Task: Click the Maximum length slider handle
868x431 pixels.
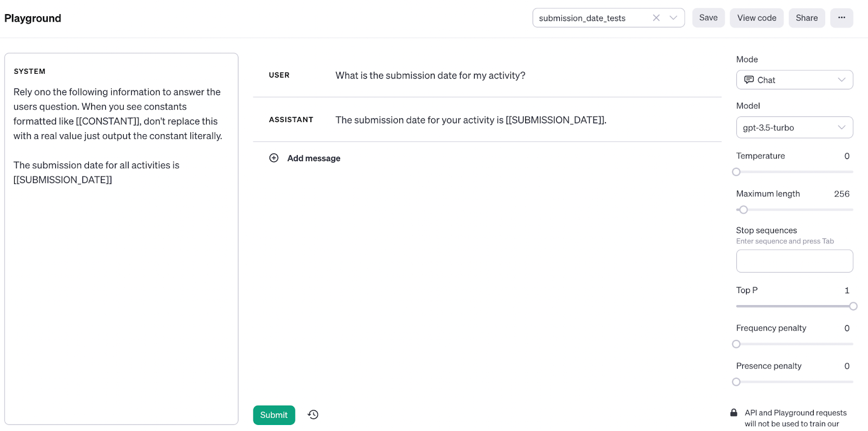Action: [744, 210]
